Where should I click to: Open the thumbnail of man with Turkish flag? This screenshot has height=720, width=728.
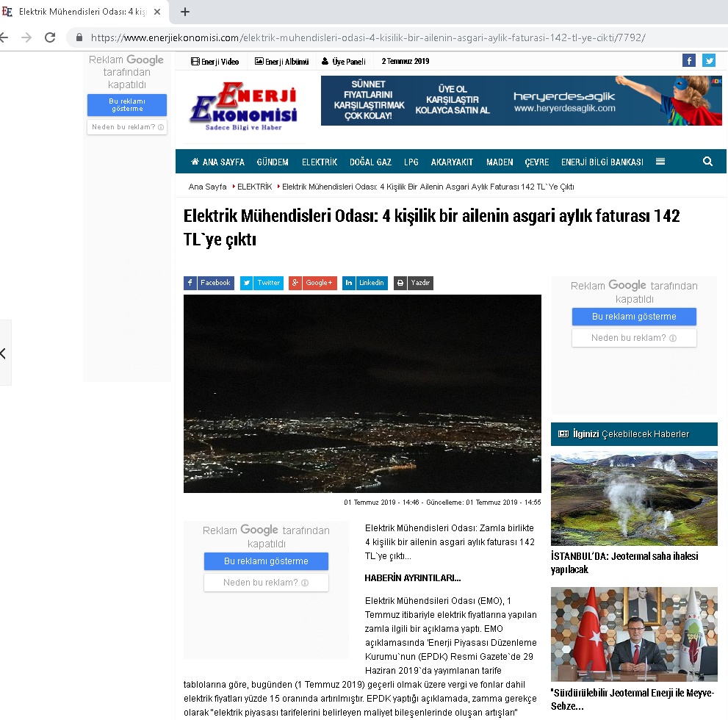coord(634,634)
